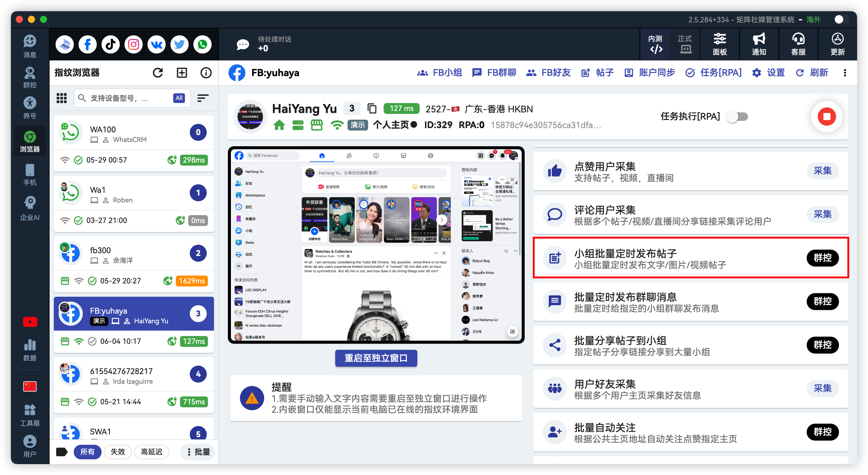868x475 pixels.
Task: Click the red stop button
Action: pyautogui.click(x=827, y=117)
